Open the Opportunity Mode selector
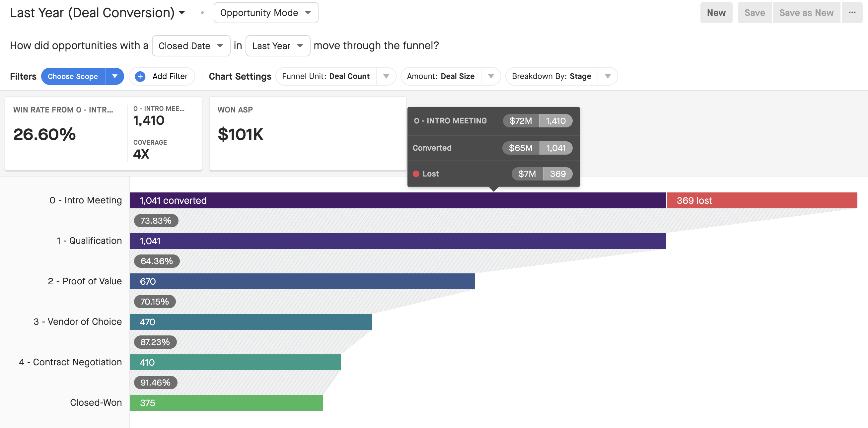This screenshot has height=428, width=868. [266, 13]
